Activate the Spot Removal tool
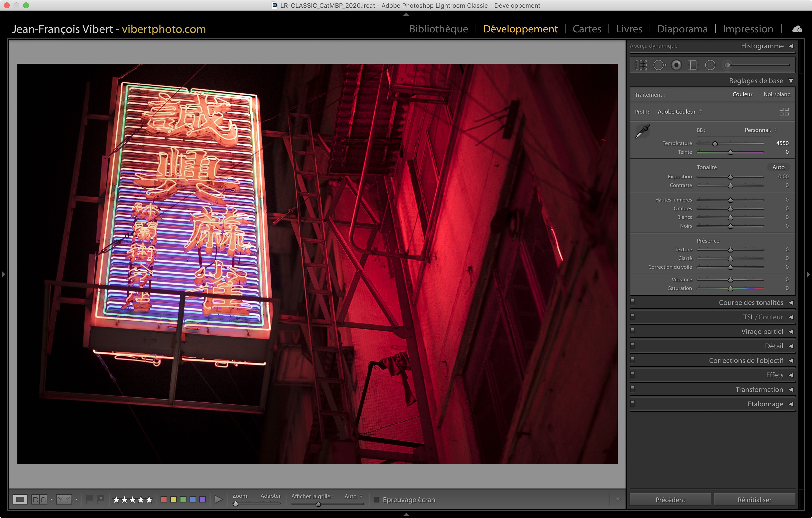The width and height of the screenshot is (812, 518). click(x=659, y=65)
